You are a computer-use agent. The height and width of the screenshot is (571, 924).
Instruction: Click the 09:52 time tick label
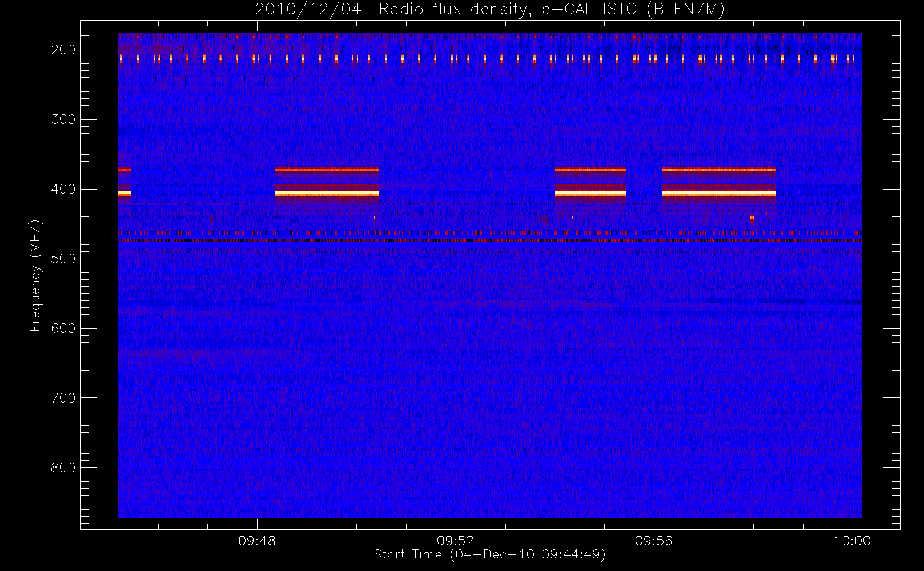(x=455, y=541)
